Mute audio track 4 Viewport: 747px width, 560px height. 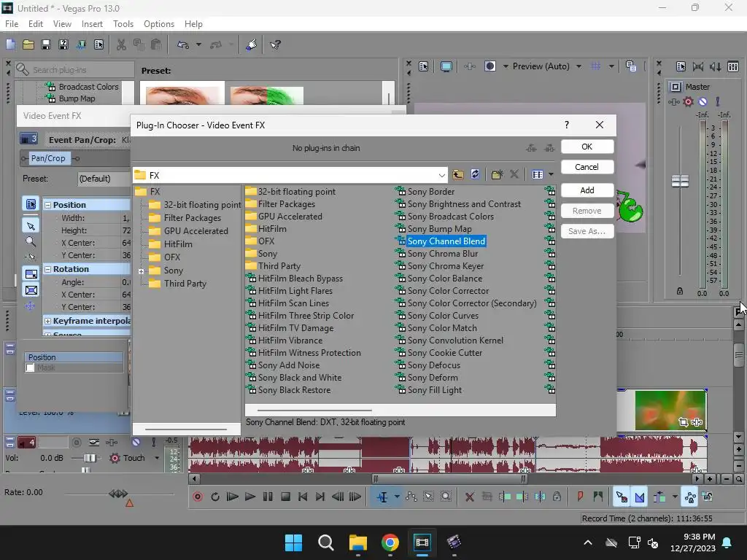[x=136, y=443]
